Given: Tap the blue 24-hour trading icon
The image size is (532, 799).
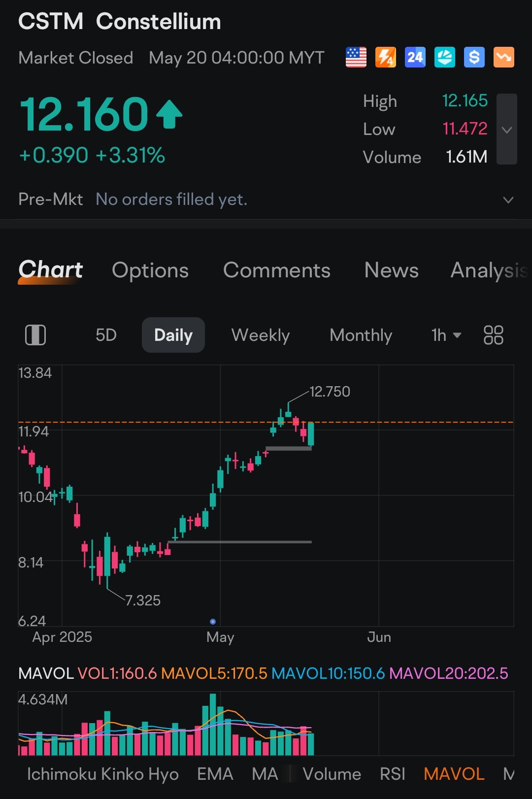Looking at the screenshot, I should click(415, 58).
